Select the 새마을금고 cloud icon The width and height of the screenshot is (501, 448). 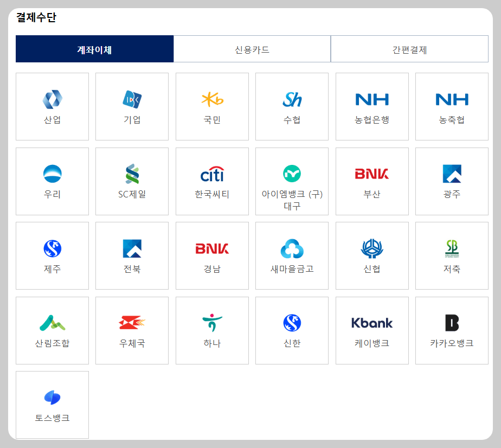292,255
